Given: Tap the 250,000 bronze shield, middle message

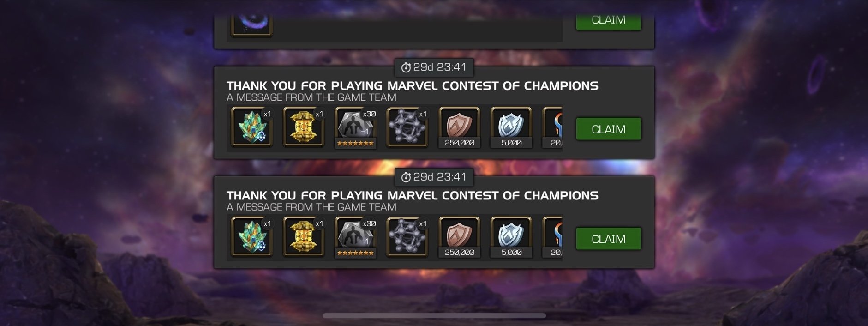Looking at the screenshot, I should click(x=459, y=128).
